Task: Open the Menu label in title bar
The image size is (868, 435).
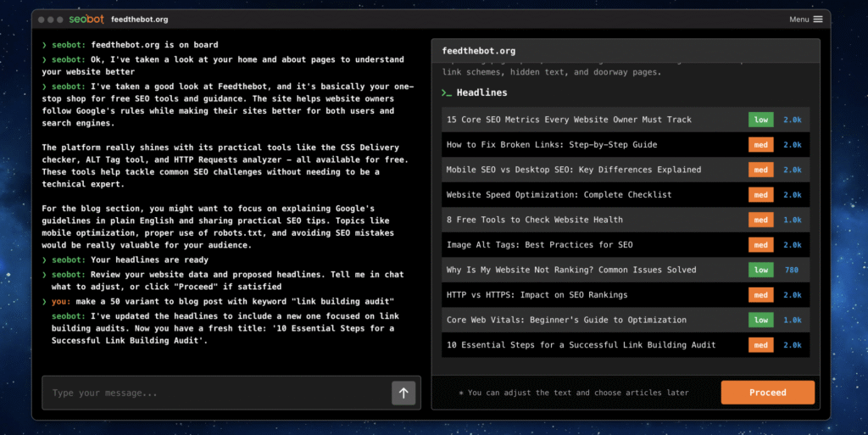Action: (798, 20)
